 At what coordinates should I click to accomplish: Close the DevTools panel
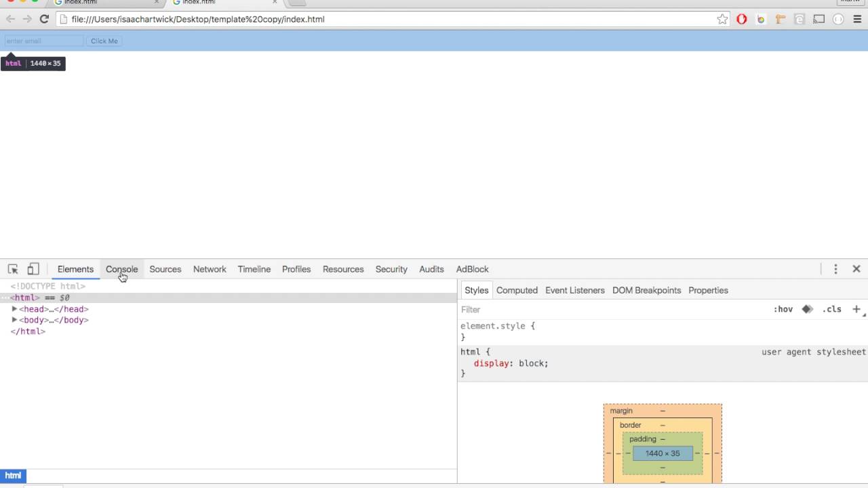click(856, 269)
